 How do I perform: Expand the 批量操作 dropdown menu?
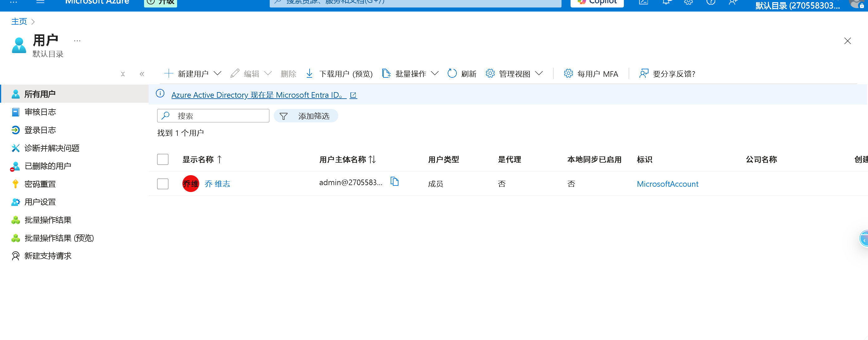435,74
